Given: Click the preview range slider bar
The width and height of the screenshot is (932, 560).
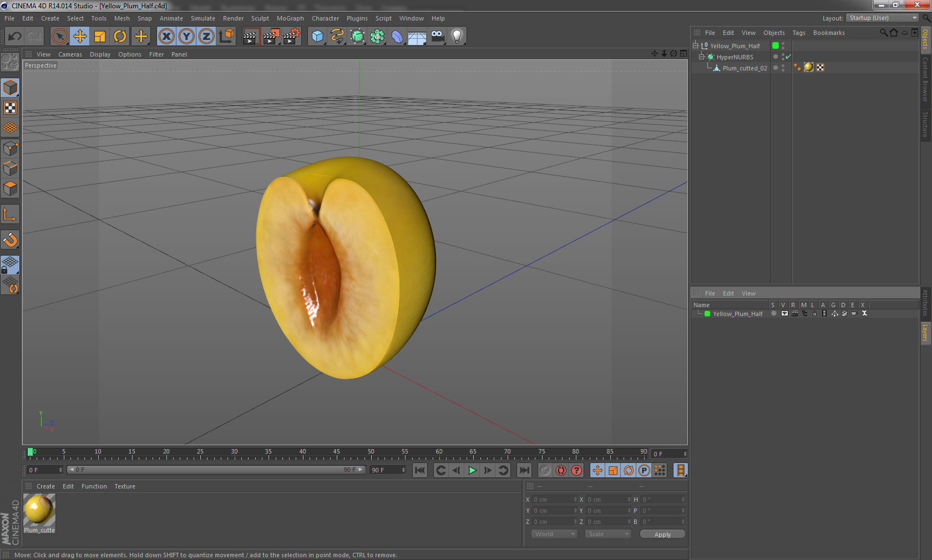Looking at the screenshot, I should tap(216, 470).
